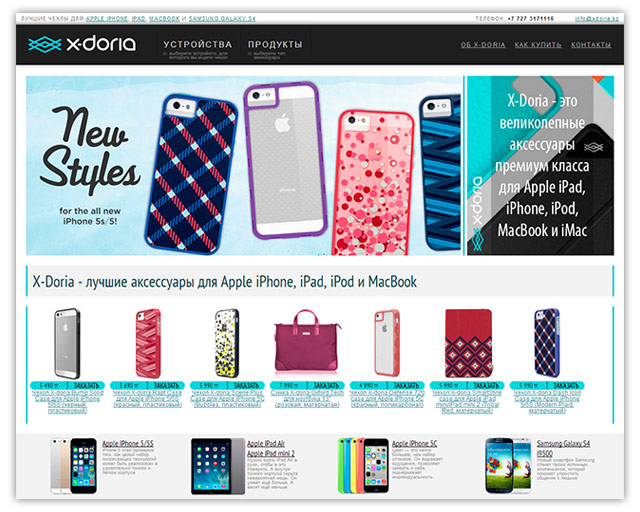
Task: Click the x-doria logo in the header
Action: 82,44
